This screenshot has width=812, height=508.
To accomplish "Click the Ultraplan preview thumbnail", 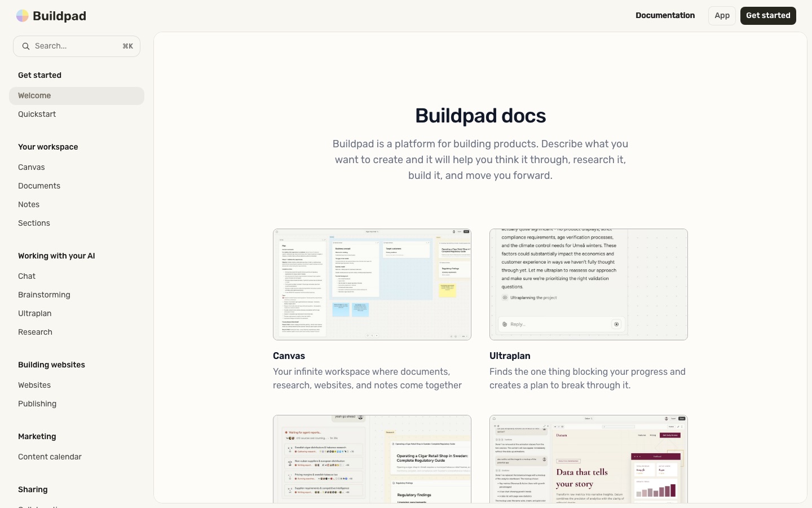I will [589, 284].
